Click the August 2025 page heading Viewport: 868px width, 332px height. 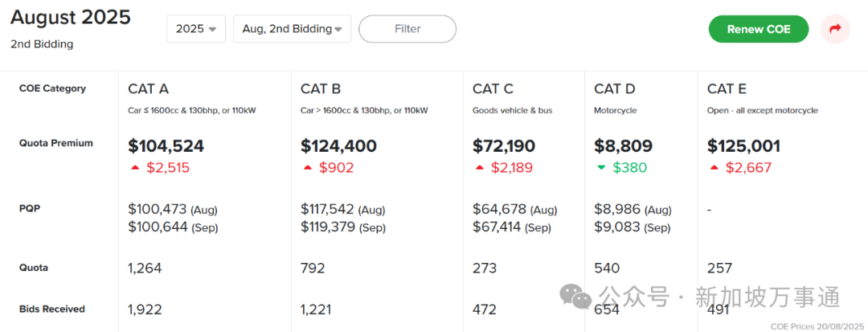coord(71,18)
